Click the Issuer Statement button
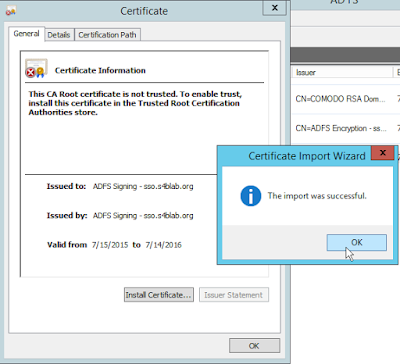This screenshot has height=364, width=400. (x=234, y=295)
